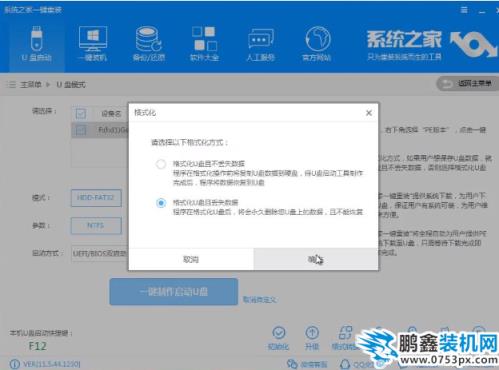This screenshot has height=370, width=499.
Task: Click the 主菜单 breadcrumb menu icon
Action: [12, 85]
